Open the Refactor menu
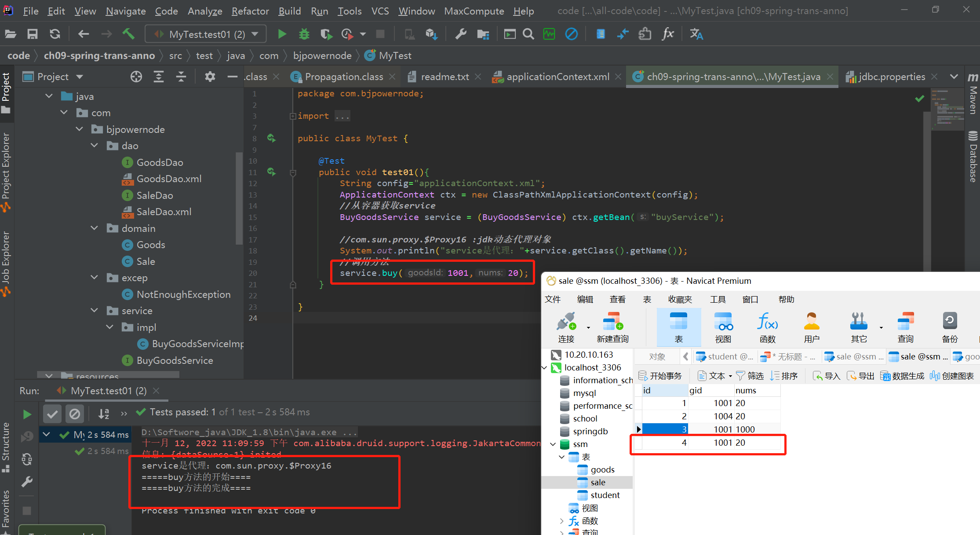The width and height of the screenshot is (980, 535). (250, 11)
